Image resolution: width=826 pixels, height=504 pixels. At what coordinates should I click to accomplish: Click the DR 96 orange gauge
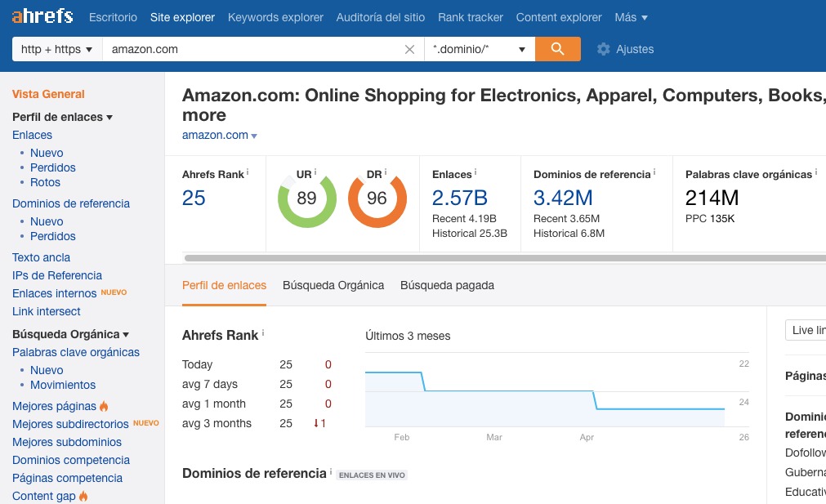coord(377,198)
